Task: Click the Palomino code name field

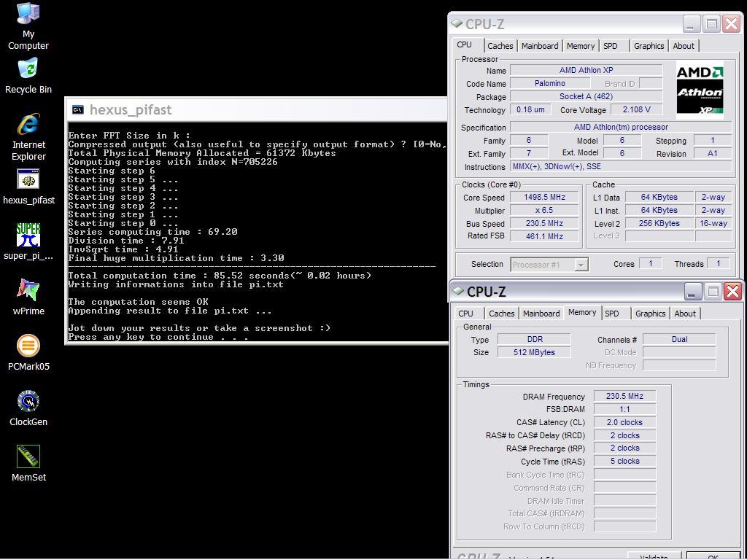Action: tap(550, 83)
